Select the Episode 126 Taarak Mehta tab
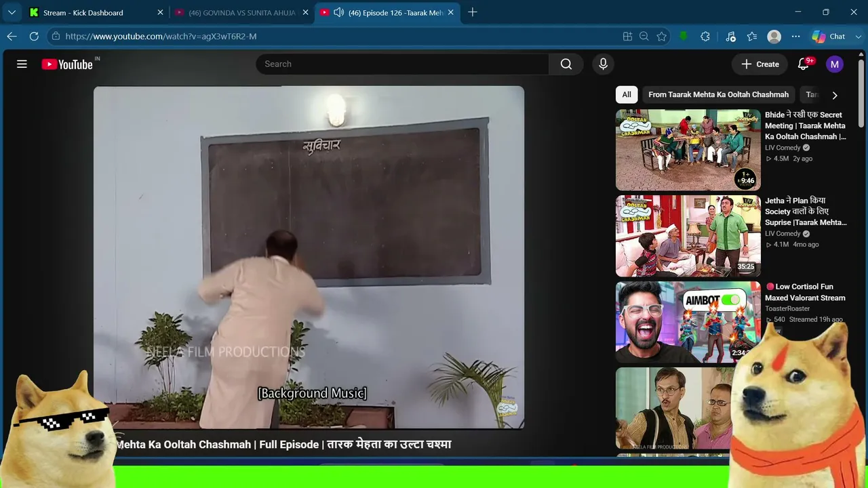This screenshot has width=868, height=488. click(387, 12)
